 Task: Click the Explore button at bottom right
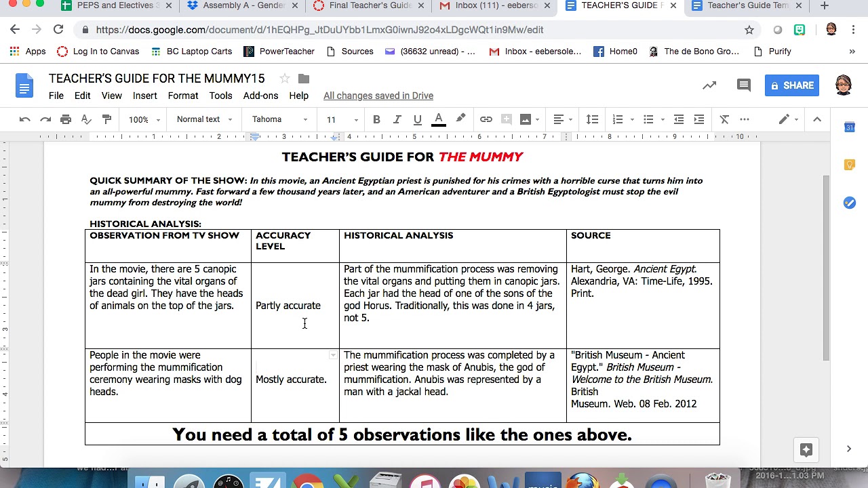click(806, 449)
